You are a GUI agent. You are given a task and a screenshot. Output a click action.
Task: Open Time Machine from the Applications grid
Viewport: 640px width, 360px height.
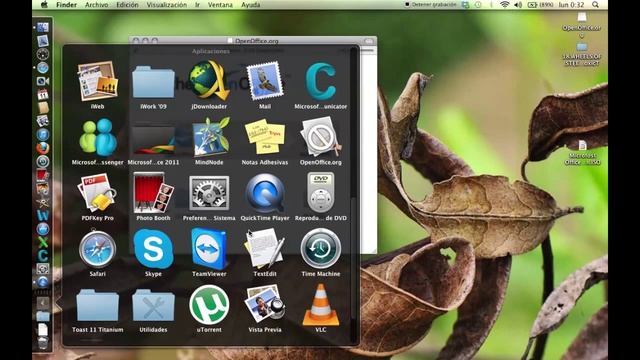click(321, 249)
